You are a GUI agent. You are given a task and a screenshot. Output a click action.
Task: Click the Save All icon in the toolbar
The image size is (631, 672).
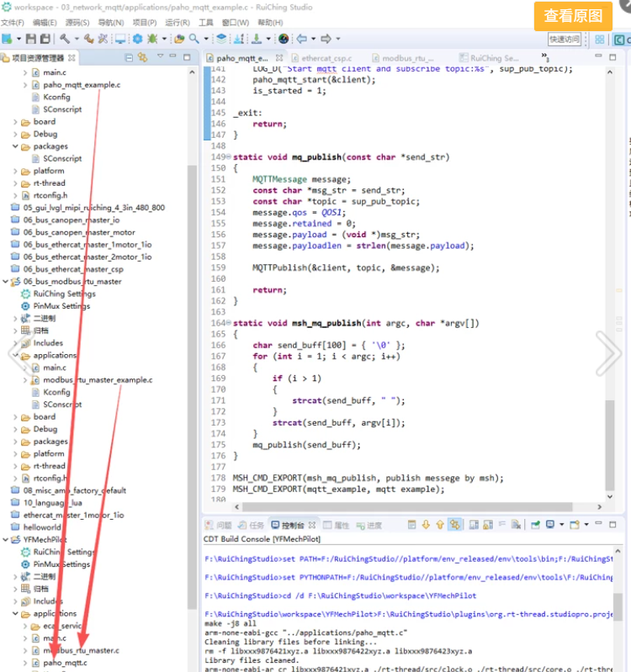click(x=45, y=39)
